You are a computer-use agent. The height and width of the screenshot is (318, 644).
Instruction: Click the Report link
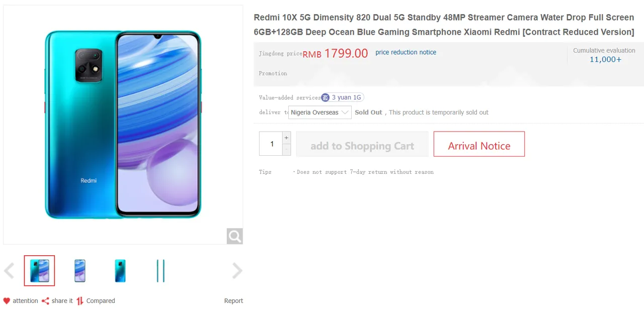point(233,301)
